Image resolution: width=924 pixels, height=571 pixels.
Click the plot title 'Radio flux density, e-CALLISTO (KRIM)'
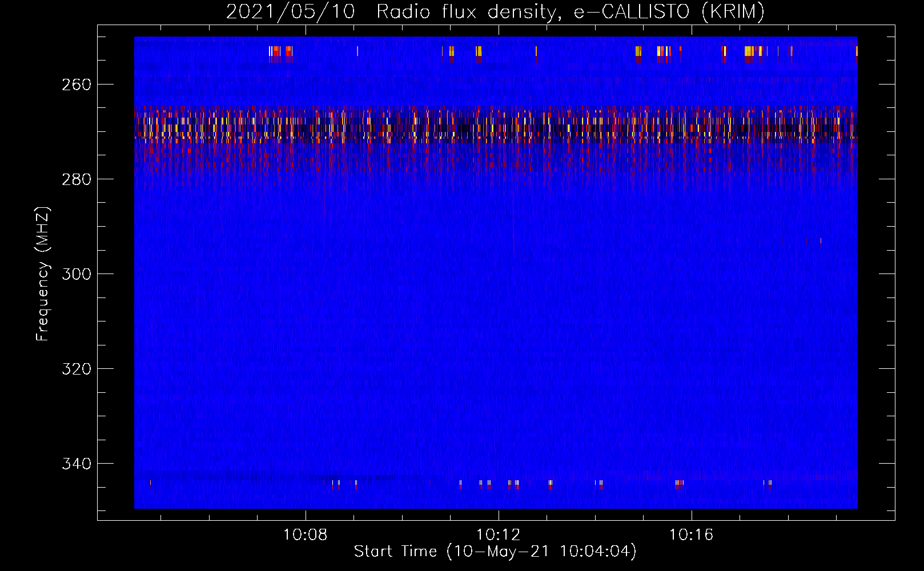click(x=570, y=12)
